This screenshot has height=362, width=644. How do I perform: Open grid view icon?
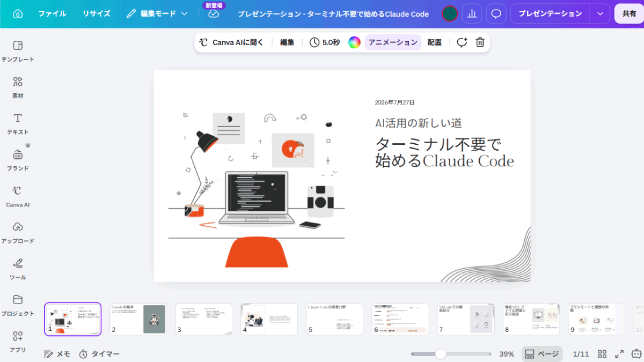coord(602,354)
